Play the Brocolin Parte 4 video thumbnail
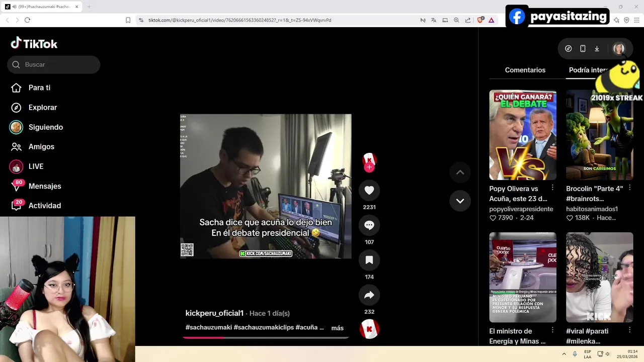The width and height of the screenshot is (644, 362). coord(599,135)
